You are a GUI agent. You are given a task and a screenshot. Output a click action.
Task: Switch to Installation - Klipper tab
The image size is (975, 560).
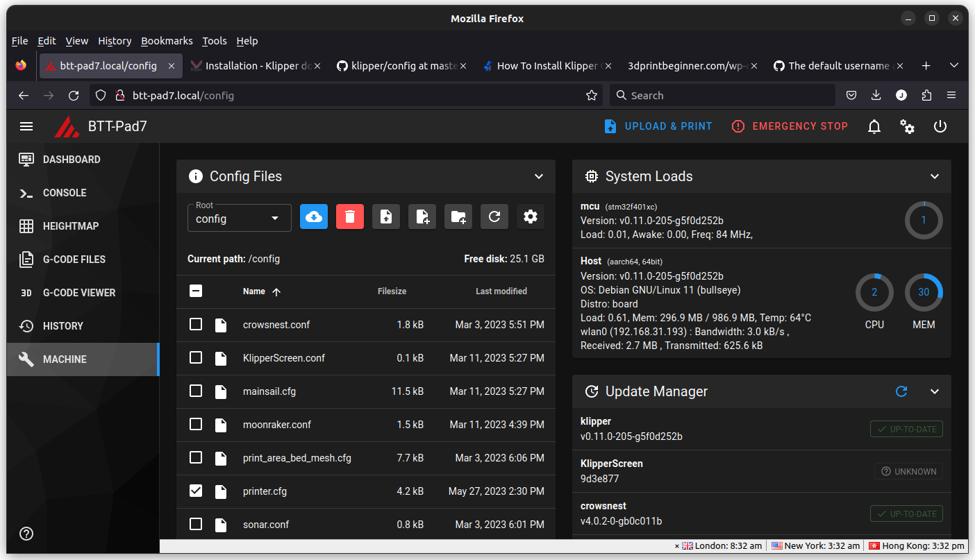(256, 66)
